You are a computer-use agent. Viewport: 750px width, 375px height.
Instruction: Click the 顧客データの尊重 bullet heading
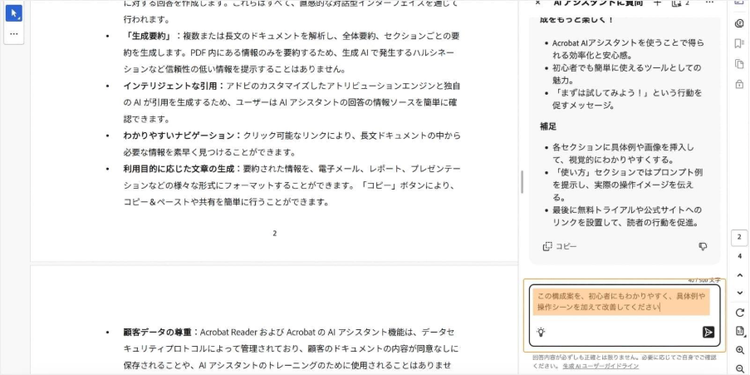pos(157,331)
